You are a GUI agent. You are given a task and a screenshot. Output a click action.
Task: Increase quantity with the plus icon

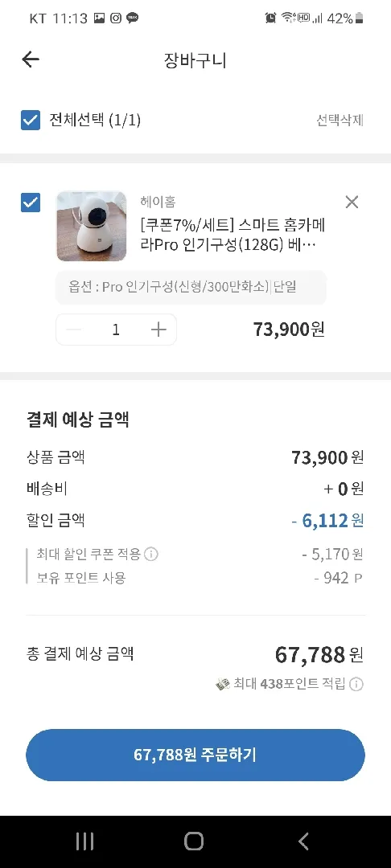click(x=158, y=330)
